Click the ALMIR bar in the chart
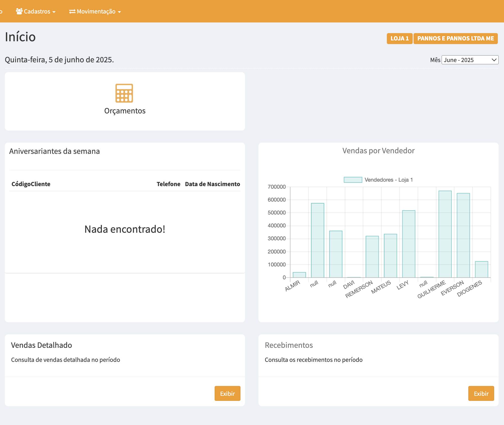Image resolution: width=504 pixels, height=425 pixels. (x=299, y=275)
